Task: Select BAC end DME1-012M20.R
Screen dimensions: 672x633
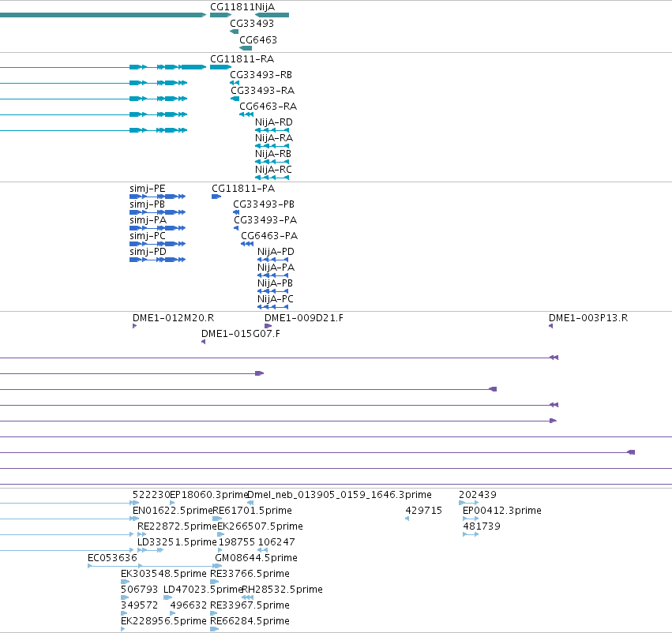Action: point(173,318)
